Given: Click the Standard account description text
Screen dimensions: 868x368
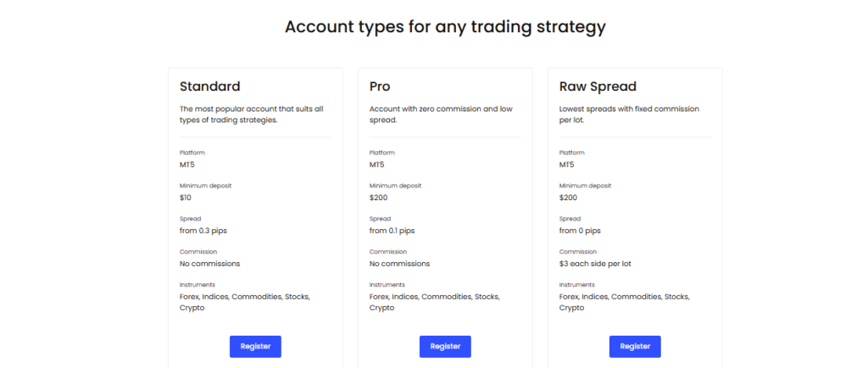Looking at the screenshot, I should pyautogui.click(x=251, y=114).
